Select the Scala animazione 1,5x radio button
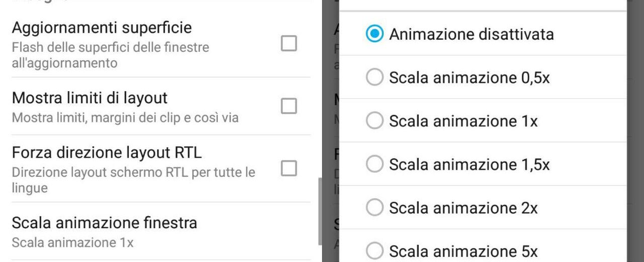644x262 pixels. (x=374, y=164)
